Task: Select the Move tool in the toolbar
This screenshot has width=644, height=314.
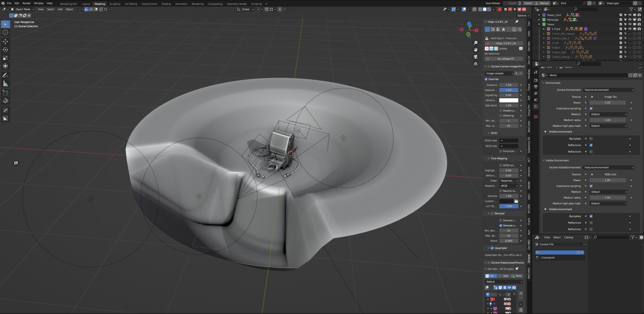Action: coord(5,41)
